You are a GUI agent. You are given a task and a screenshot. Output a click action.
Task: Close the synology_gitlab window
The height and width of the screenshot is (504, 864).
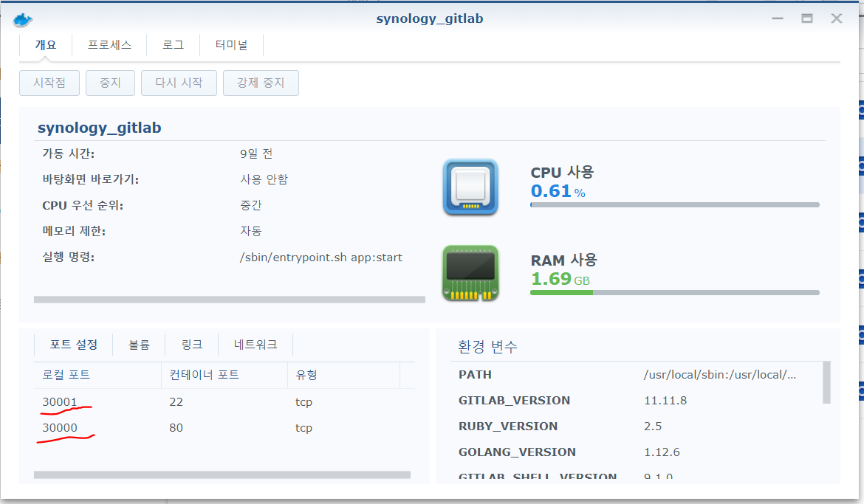[x=837, y=18]
